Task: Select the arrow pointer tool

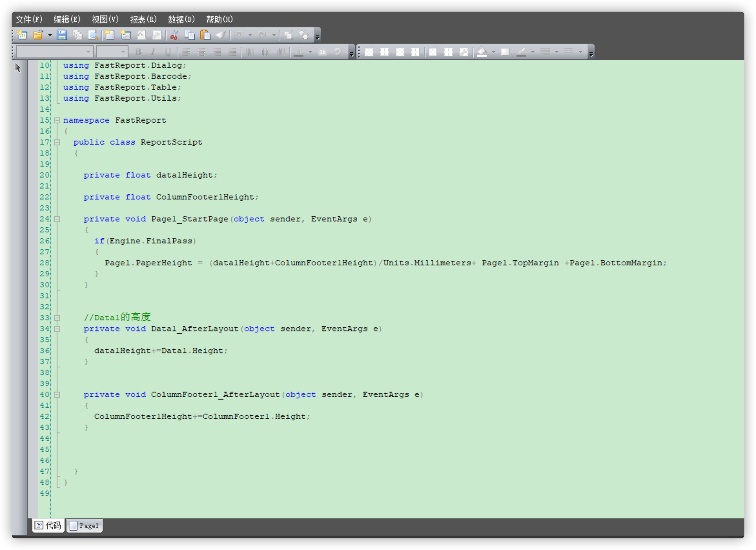Action: point(18,68)
